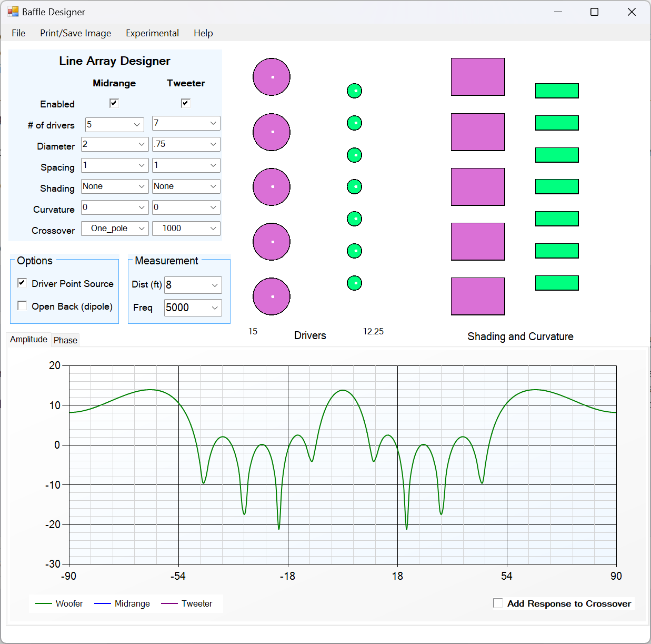Uncheck Driver Point Source option

22,283
